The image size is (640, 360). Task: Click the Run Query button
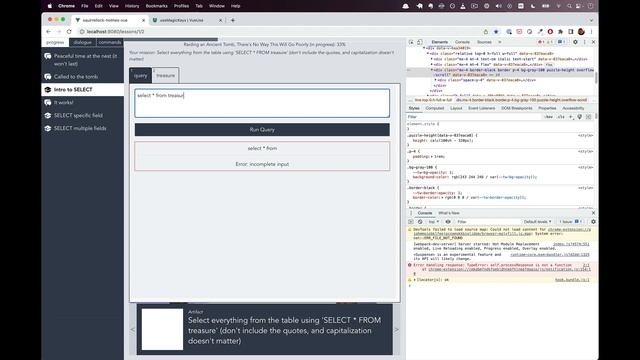click(262, 129)
